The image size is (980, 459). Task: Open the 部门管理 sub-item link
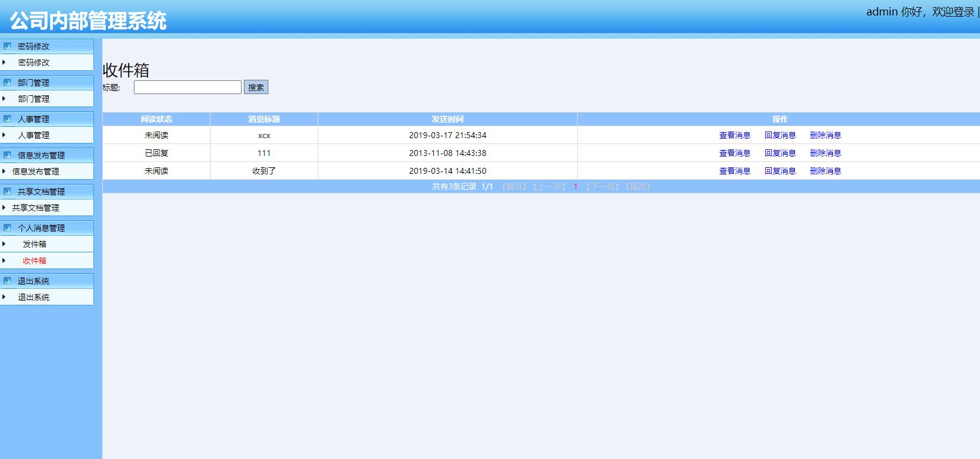pos(33,99)
